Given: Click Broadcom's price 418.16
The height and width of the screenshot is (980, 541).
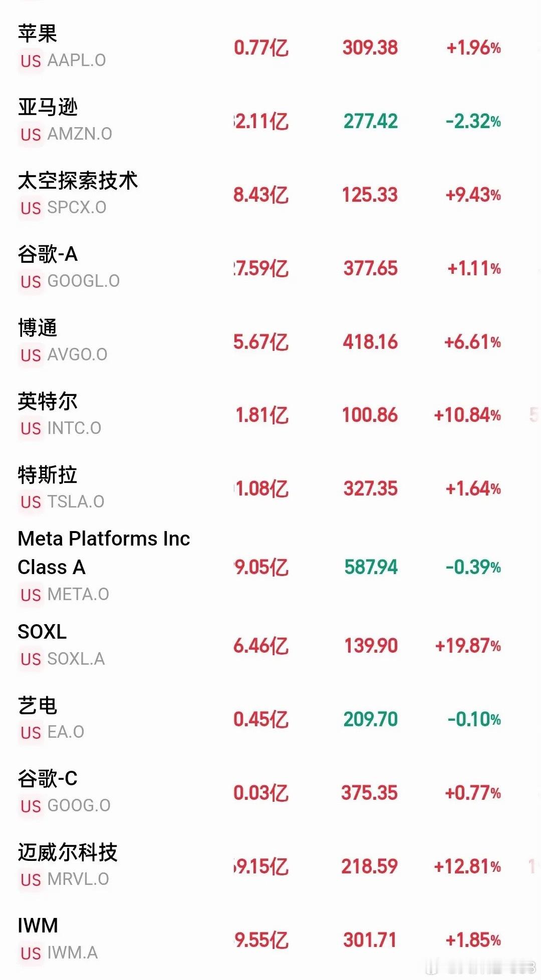Looking at the screenshot, I should click(370, 342).
